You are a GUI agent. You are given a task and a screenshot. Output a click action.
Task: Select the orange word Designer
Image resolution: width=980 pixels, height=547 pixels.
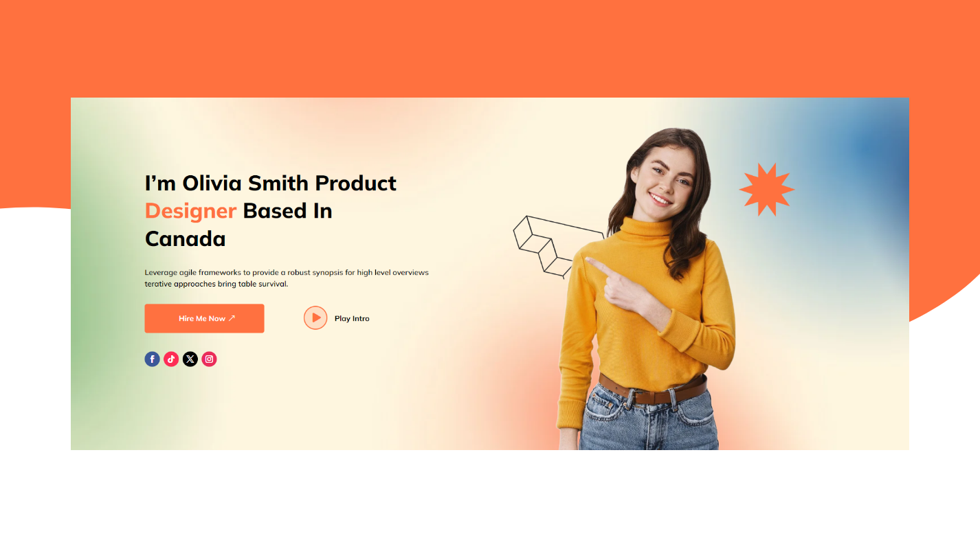[190, 211]
